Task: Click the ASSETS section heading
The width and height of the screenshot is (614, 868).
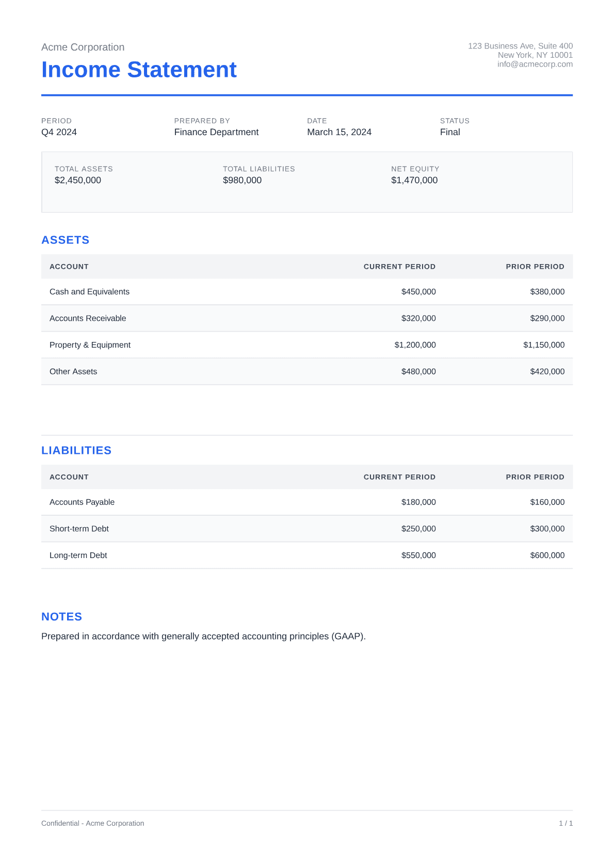Action: 66,240
